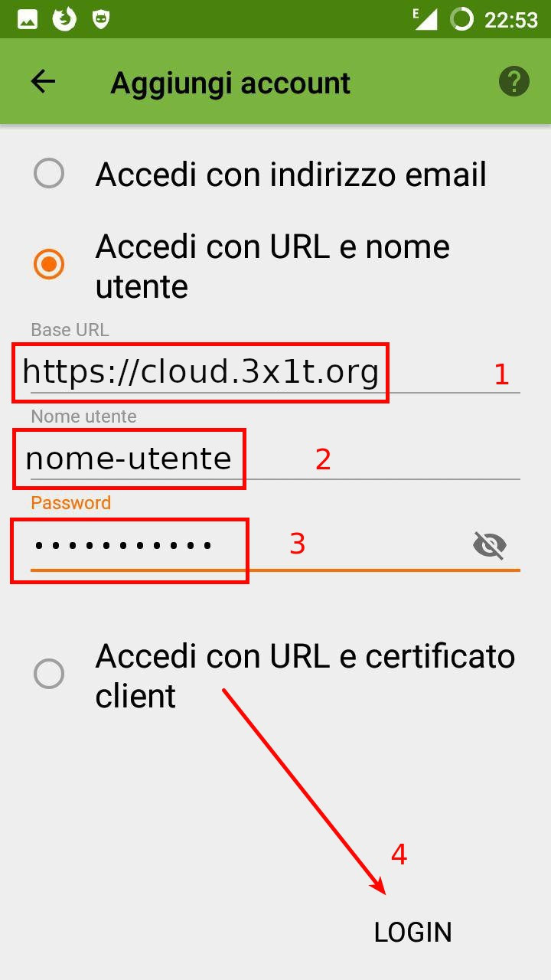Viewport: 551px width, 980px height.
Task: Select Accedi con URL e nome utente radio button
Action: 49,265
